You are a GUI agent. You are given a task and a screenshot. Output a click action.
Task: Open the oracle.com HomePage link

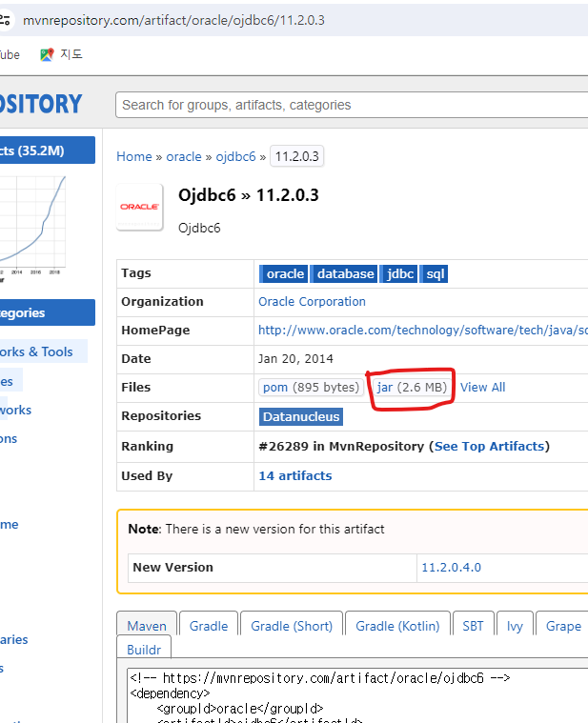[x=423, y=331]
